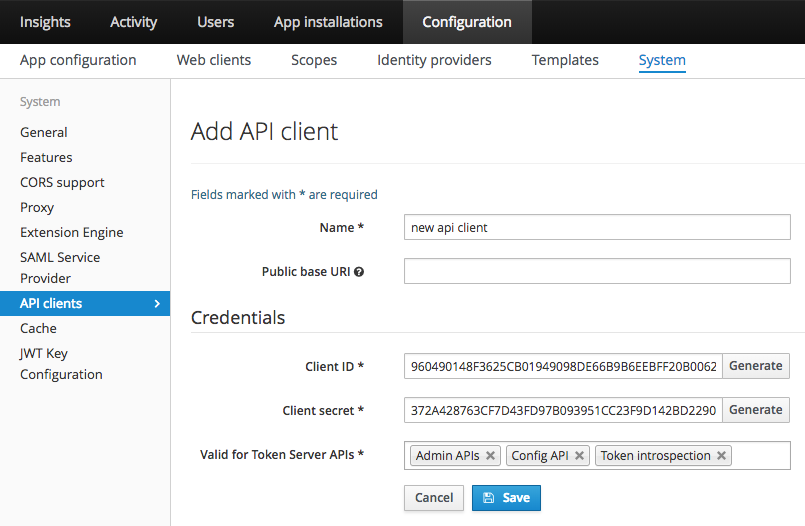Click the chevron on API clients
Viewport: 805px width, 526px height.
[157, 304]
